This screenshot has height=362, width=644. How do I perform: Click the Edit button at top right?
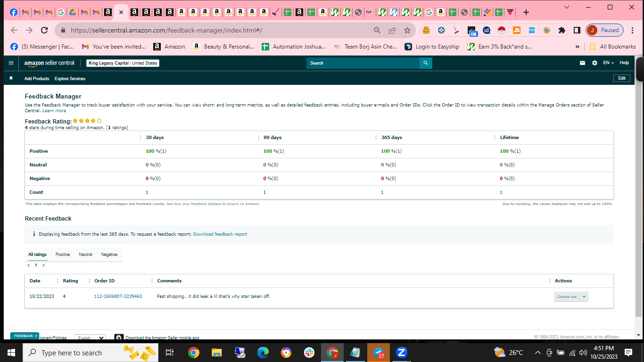click(622, 78)
